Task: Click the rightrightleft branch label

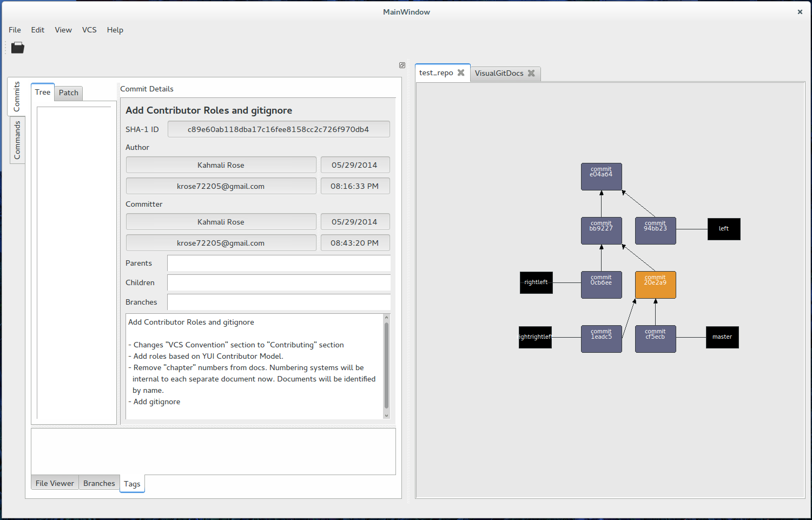Action: coord(535,337)
